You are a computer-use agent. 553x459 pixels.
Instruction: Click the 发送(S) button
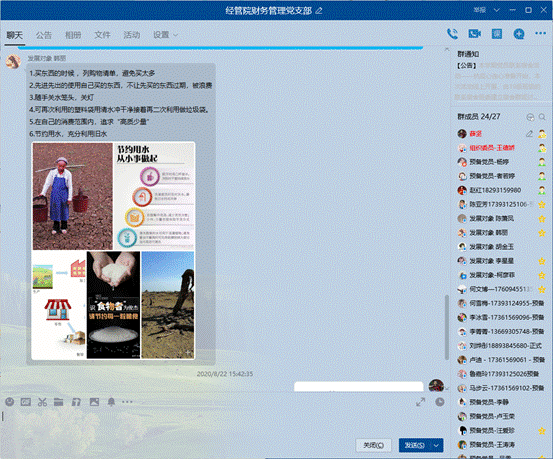tap(415, 445)
